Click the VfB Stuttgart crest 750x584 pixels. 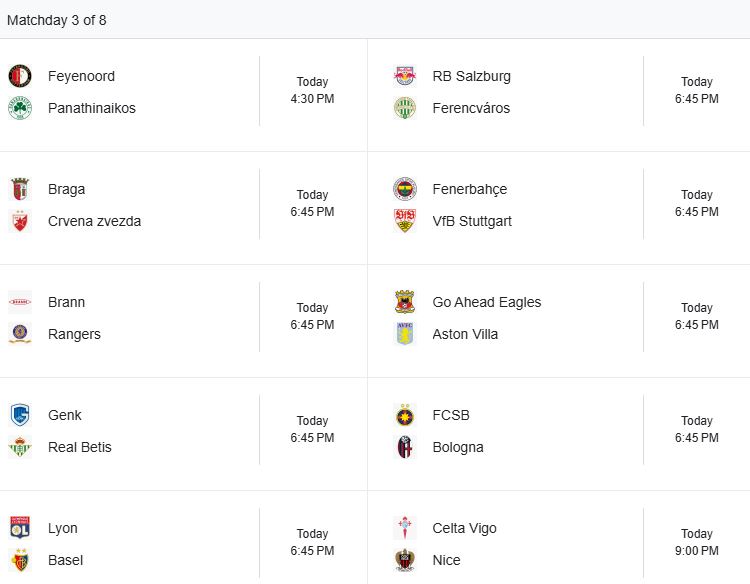[405, 221]
